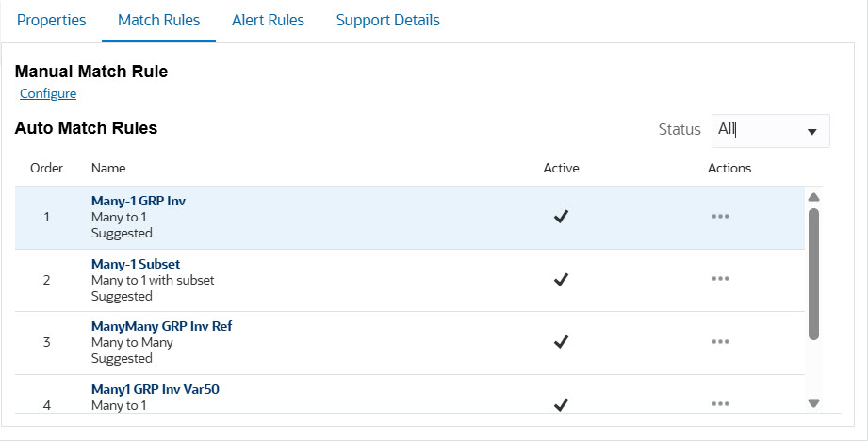Open actions menu for Many-1 Subset rule
This screenshot has height=441, width=868.
click(x=721, y=279)
